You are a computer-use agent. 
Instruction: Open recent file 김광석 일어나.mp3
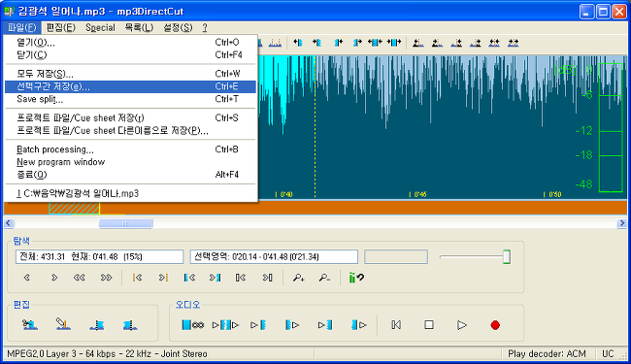click(x=130, y=193)
